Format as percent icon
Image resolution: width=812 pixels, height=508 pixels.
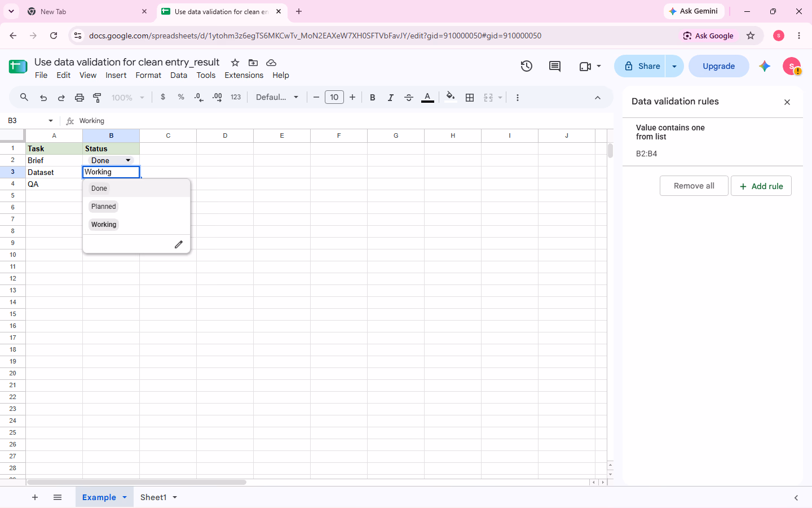pyautogui.click(x=181, y=97)
